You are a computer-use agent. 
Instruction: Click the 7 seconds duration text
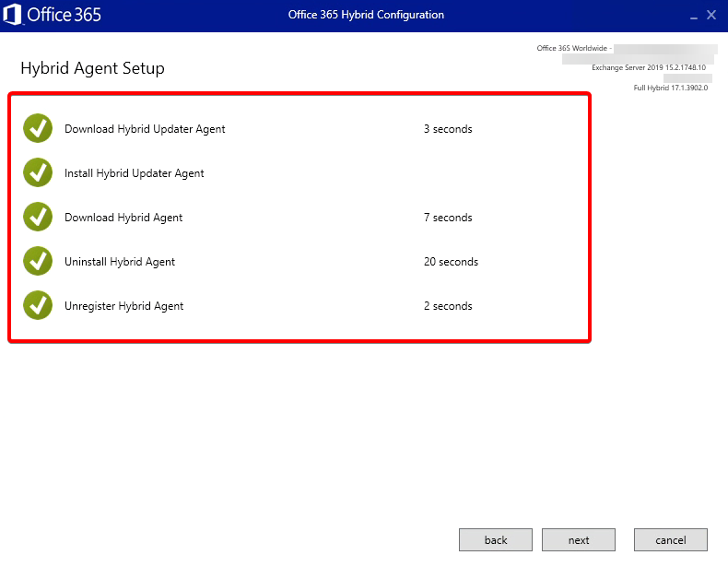pyautogui.click(x=448, y=218)
